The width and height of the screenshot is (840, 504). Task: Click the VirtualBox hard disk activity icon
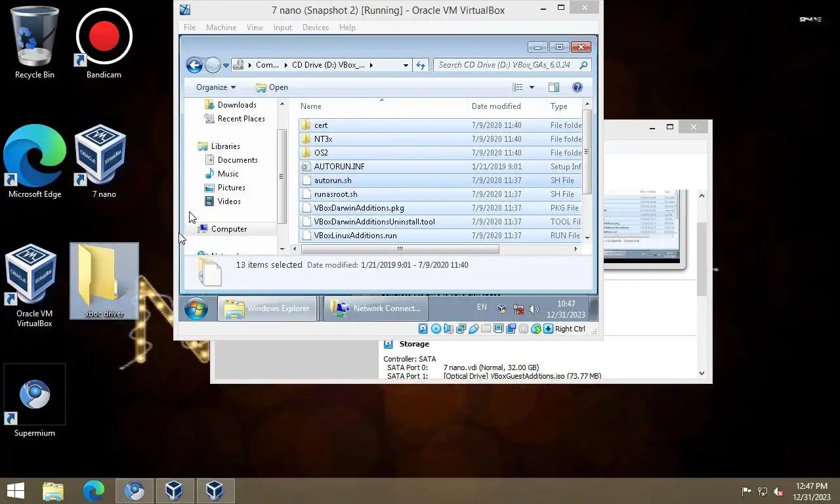[423, 329]
